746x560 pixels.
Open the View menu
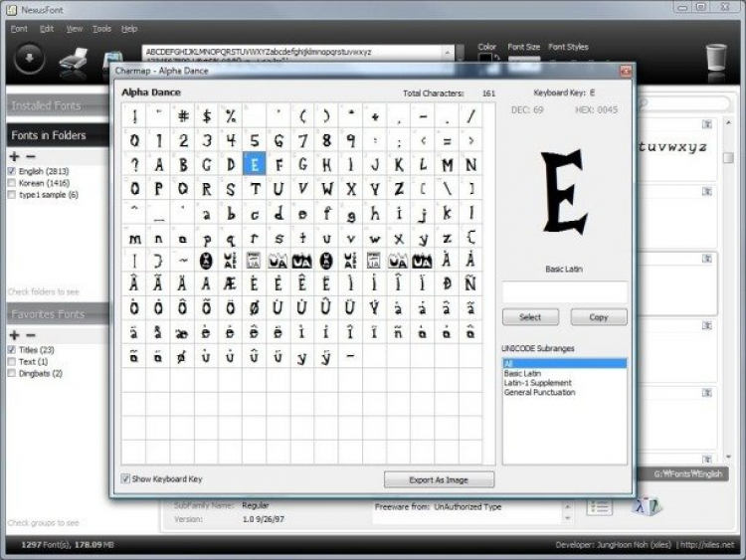pos(75,29)
